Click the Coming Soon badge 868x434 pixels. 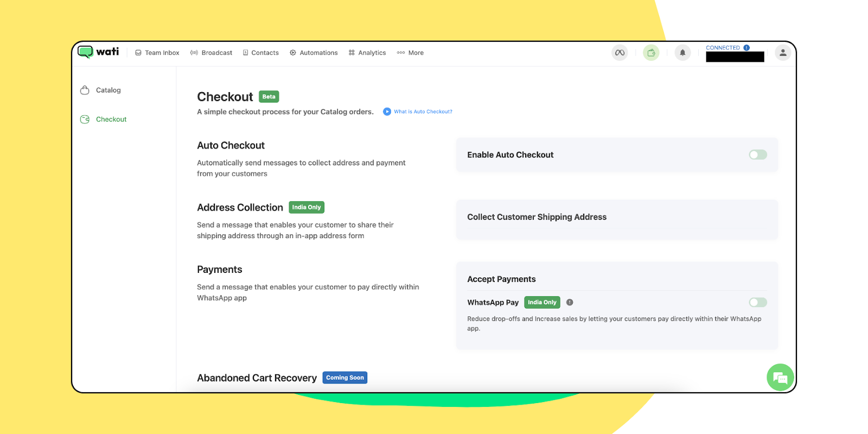tap(345, 378)
